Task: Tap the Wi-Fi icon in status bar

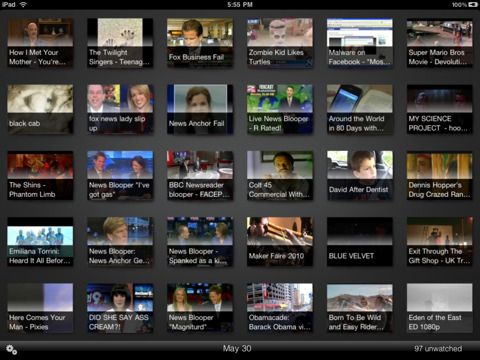Action: click(23, 4)
